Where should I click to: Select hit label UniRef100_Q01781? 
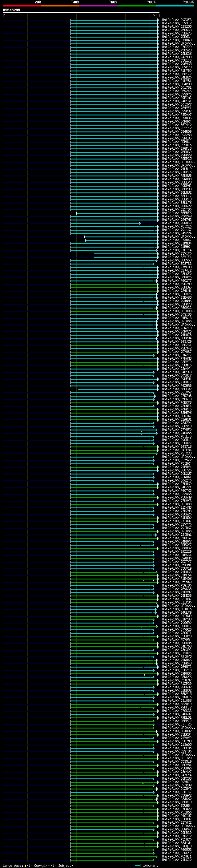pos(176,88)
